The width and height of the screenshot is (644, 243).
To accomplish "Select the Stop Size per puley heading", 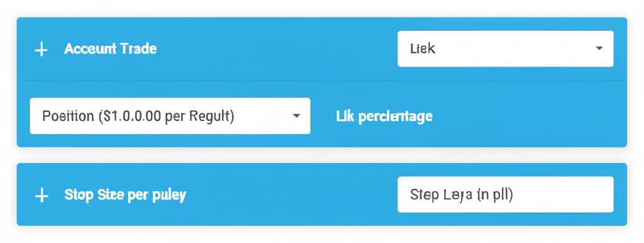I will (x=125, y=195).
